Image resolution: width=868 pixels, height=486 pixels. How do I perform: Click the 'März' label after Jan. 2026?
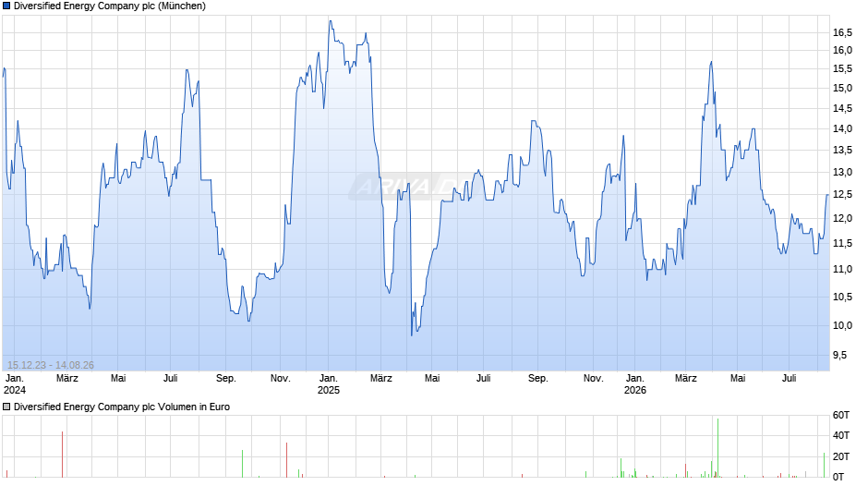point(686,378)
